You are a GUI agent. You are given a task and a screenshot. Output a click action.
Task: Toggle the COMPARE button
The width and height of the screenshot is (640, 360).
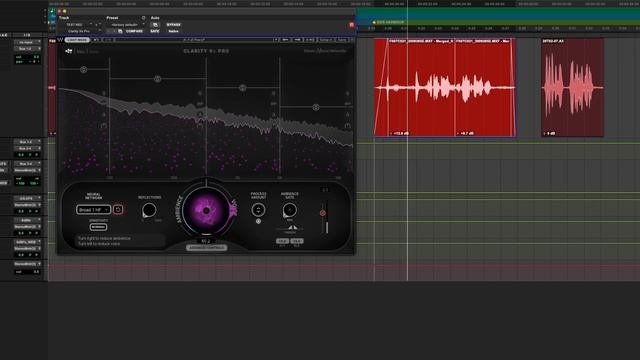point(134,31)
